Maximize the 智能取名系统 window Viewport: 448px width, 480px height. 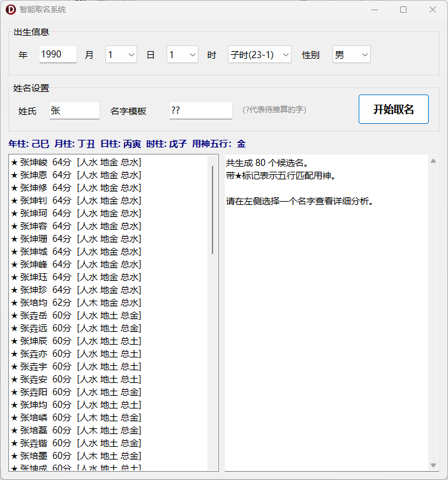(403, 10)
